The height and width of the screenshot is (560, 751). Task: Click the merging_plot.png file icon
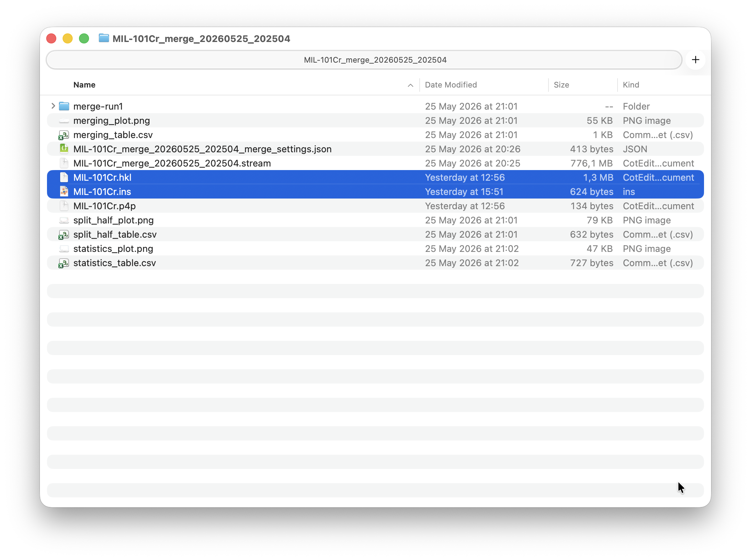pyautogui.click(x=64, y=121)
